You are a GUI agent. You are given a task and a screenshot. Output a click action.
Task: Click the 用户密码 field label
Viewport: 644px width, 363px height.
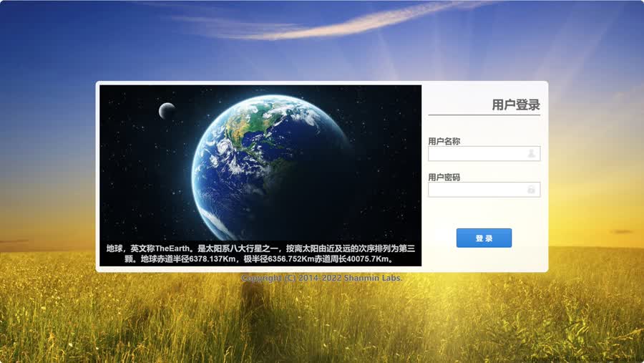click(x=444, y=177)
